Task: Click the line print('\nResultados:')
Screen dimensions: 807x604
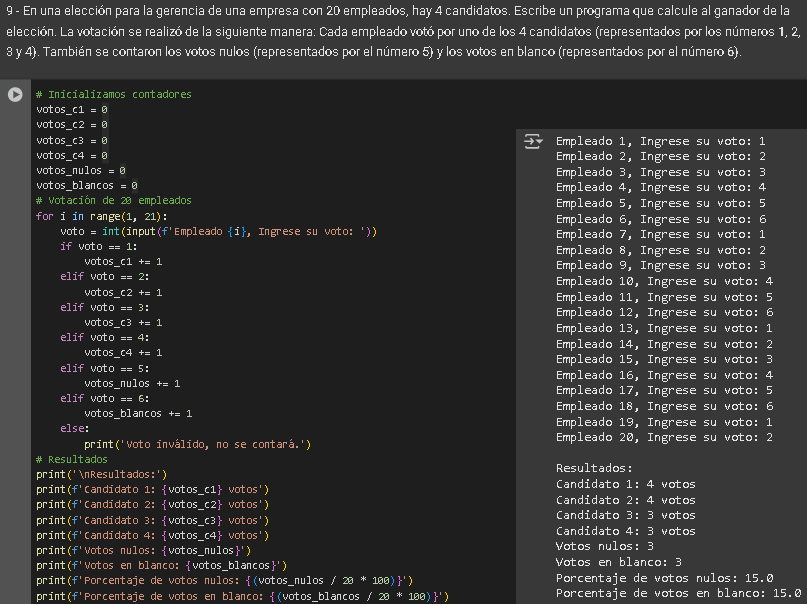Action: [x=101, y=474]
